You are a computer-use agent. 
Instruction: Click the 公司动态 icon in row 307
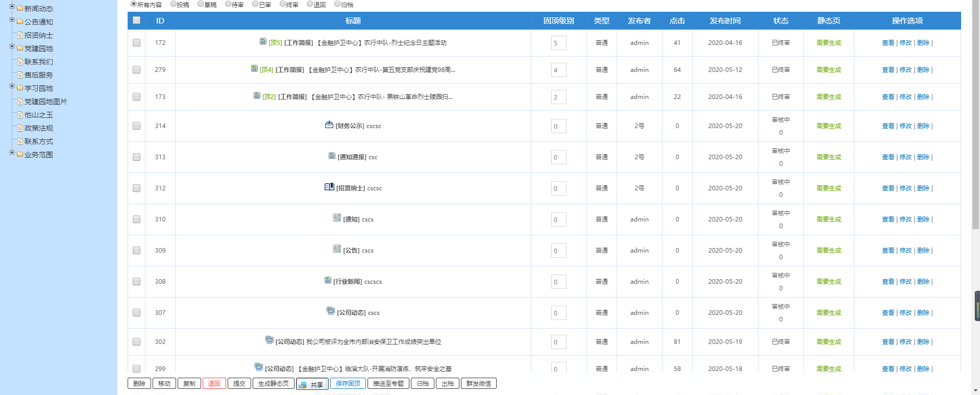tap(331, 311)
